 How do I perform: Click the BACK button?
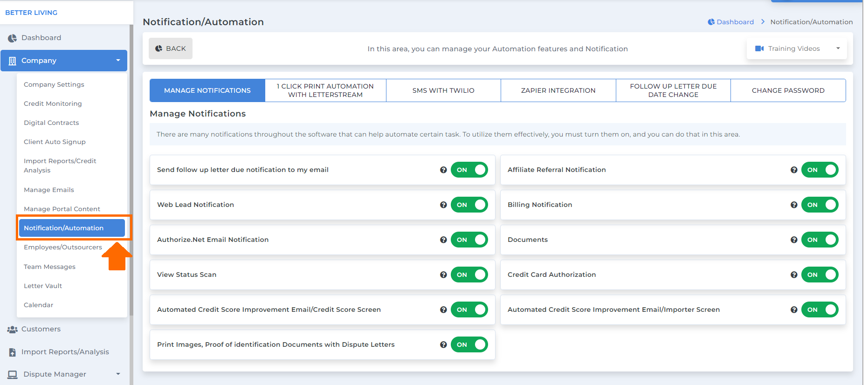click(171, 48)
